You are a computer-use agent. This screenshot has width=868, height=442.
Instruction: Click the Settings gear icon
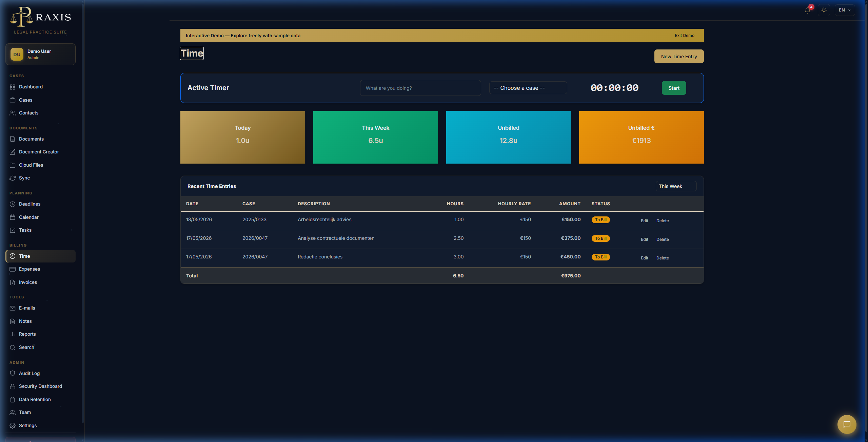tap(13, 426)
